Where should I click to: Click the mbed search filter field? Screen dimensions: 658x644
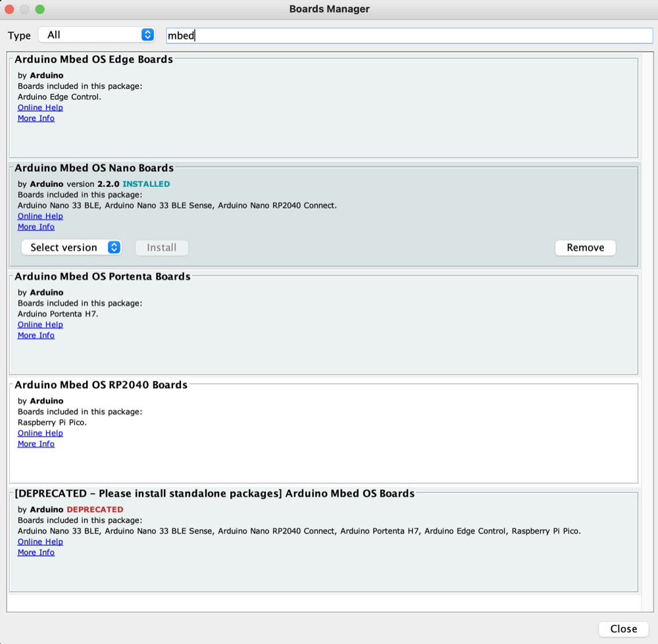408,36
